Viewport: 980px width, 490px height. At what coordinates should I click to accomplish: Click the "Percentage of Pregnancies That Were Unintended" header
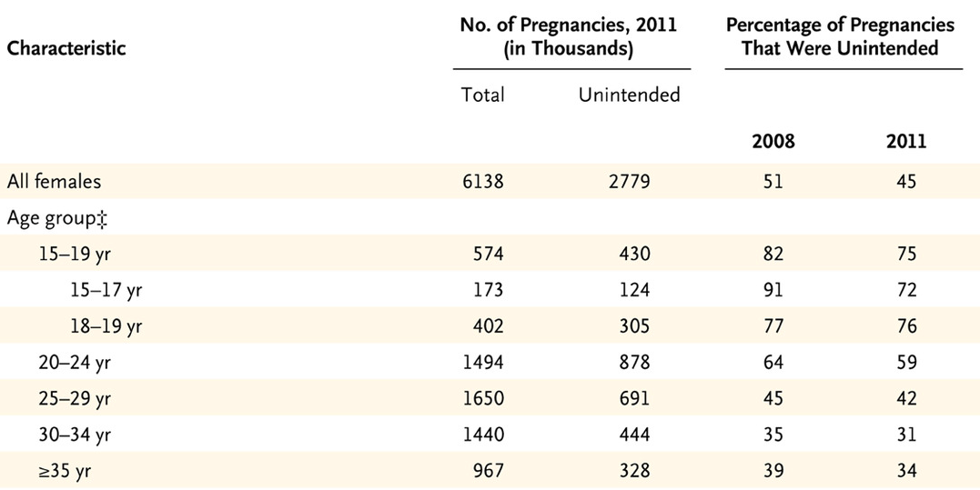pyautogui.click(x=840, y=37)
